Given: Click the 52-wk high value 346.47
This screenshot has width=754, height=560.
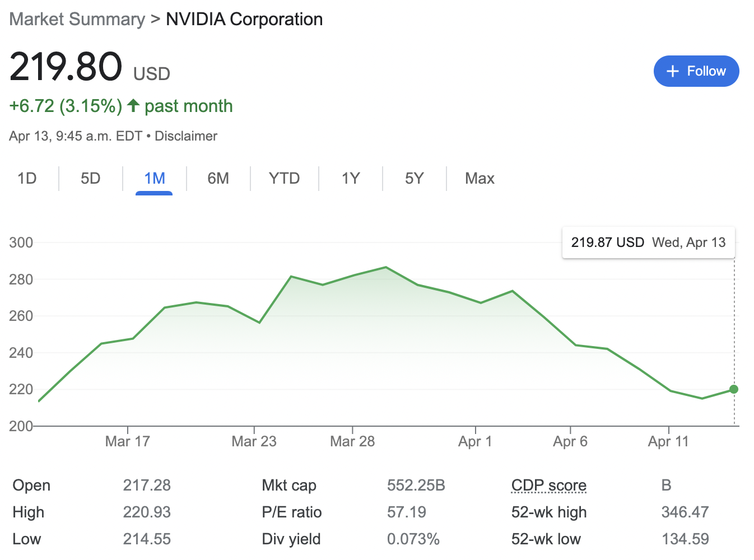Looking at the screenshot, I should (686, 512).
